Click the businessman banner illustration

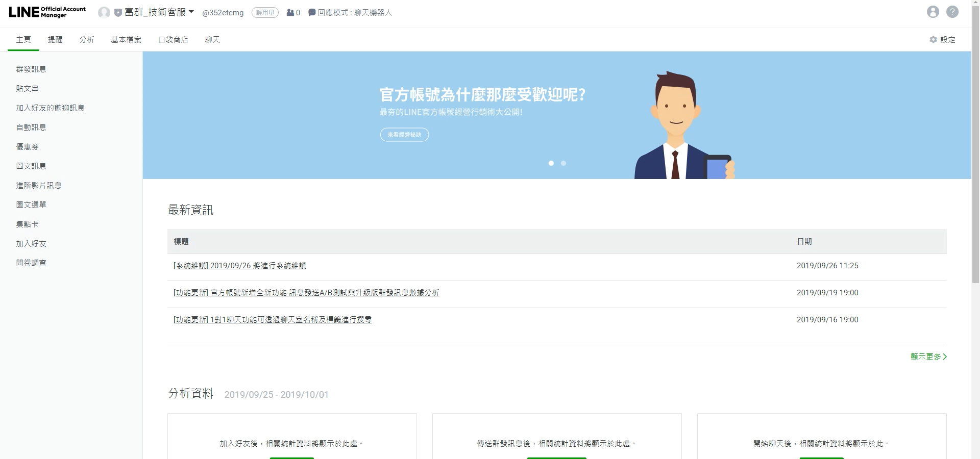(x=684, y=125)
